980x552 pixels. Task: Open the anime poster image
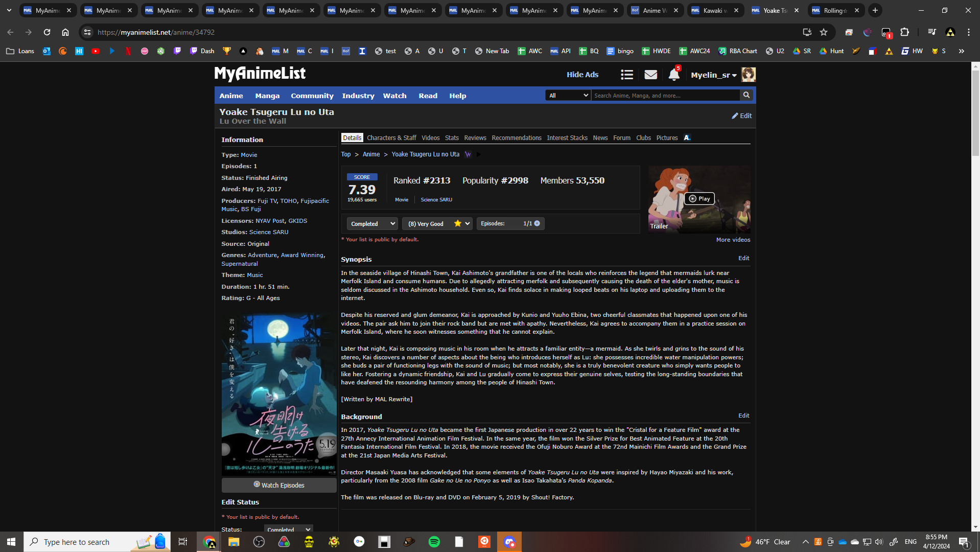279,394
